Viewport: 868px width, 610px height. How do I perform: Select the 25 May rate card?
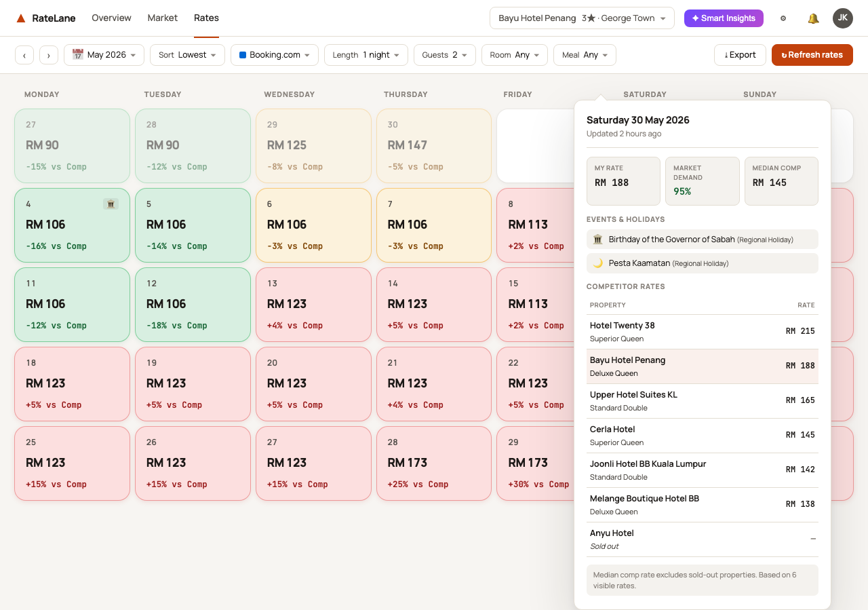click(72, 463)
